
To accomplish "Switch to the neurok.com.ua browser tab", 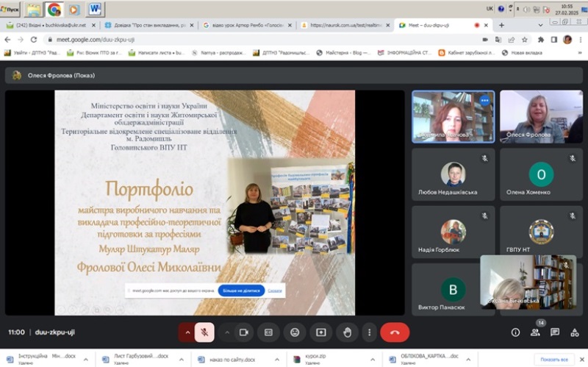I will pos(344,25).
